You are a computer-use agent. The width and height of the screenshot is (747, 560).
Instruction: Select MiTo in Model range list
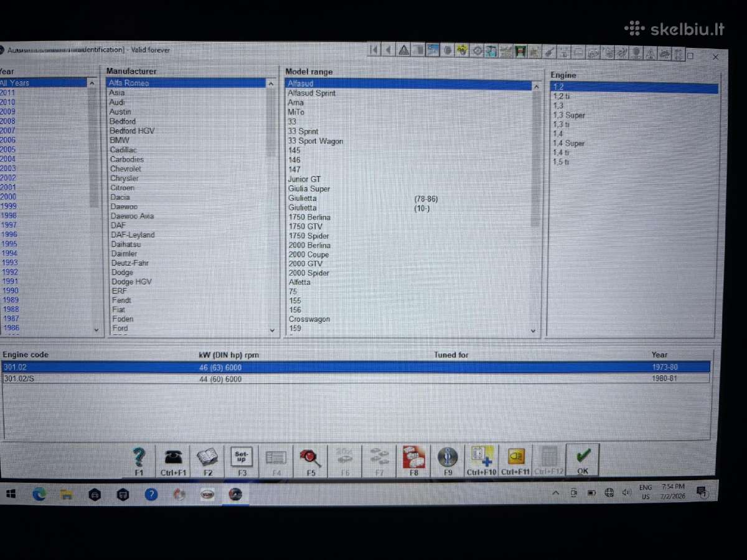click(x=296, y=112)
